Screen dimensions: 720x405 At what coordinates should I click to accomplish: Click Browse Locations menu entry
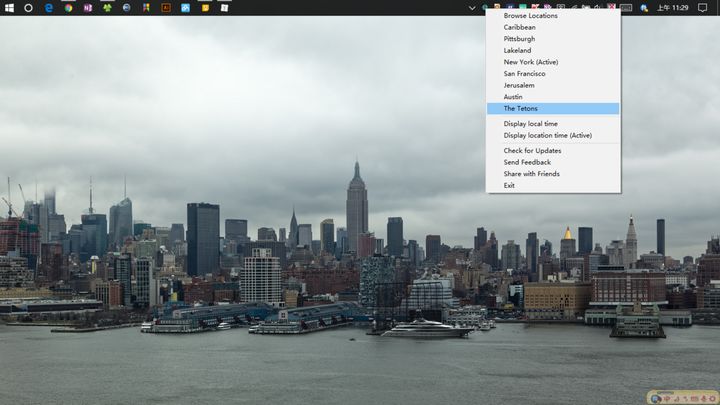pos(530,16)
